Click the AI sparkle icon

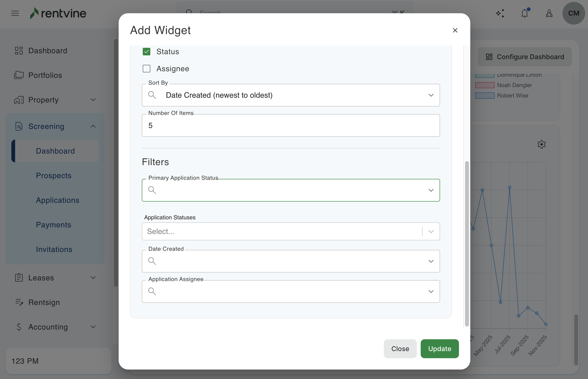(x=500, y=13)
